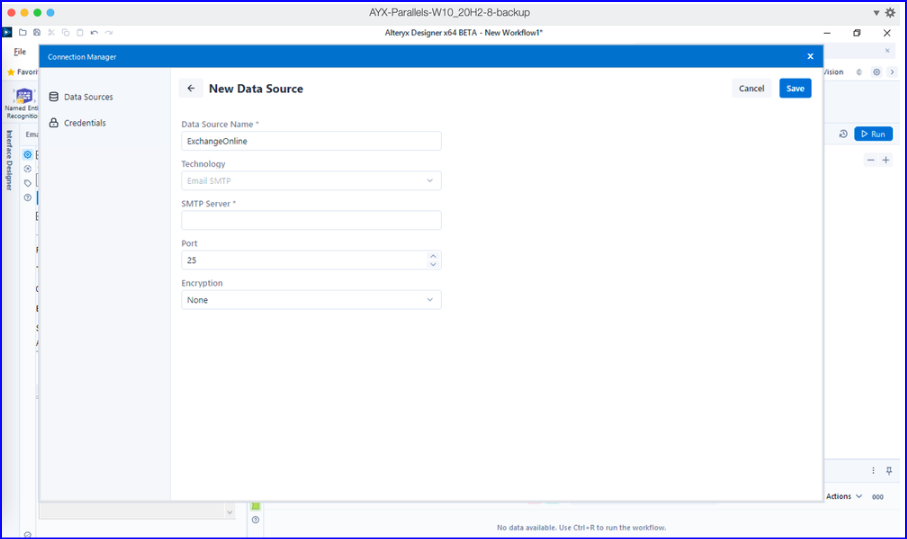907x539 pixels.
Task: Cancel the new data source
Action: tap(751, 88)
